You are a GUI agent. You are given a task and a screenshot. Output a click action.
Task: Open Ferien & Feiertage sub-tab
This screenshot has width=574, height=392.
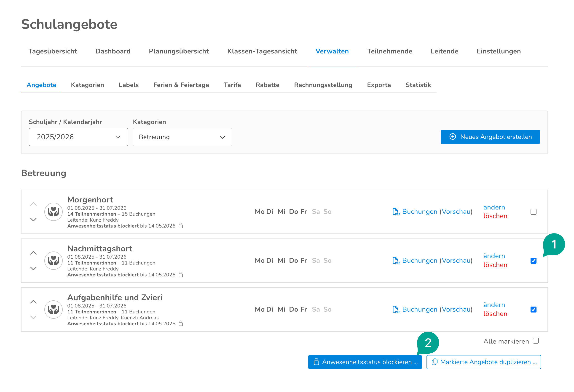click(x=181, y=85)
